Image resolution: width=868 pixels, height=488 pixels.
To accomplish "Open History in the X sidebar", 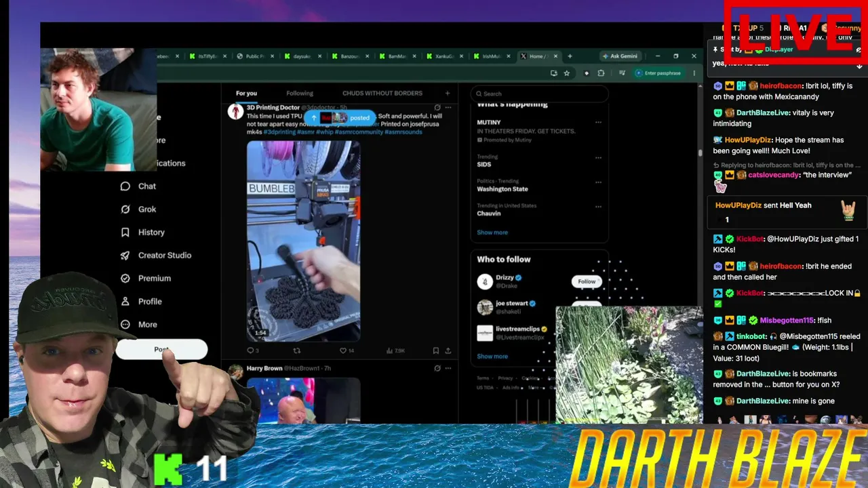I will 142,232.
